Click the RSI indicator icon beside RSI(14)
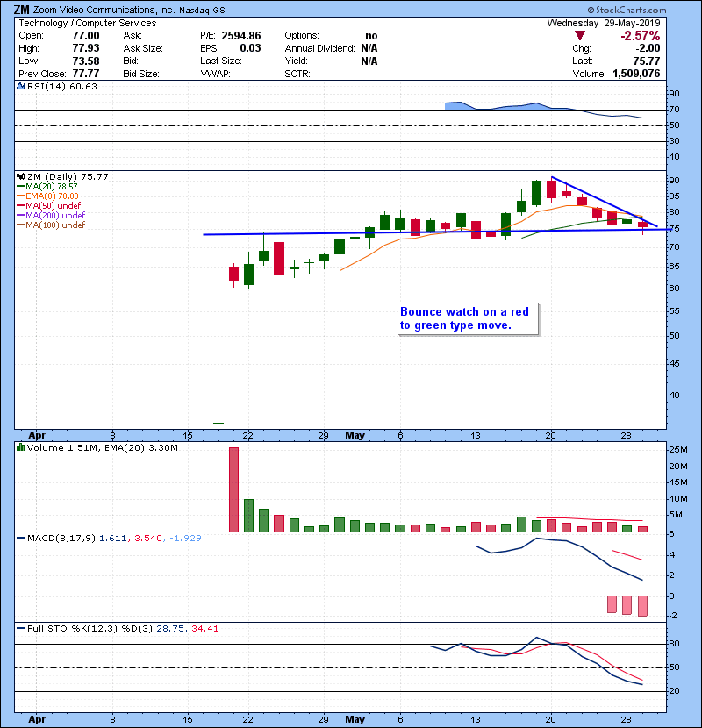 coord(20,86)
